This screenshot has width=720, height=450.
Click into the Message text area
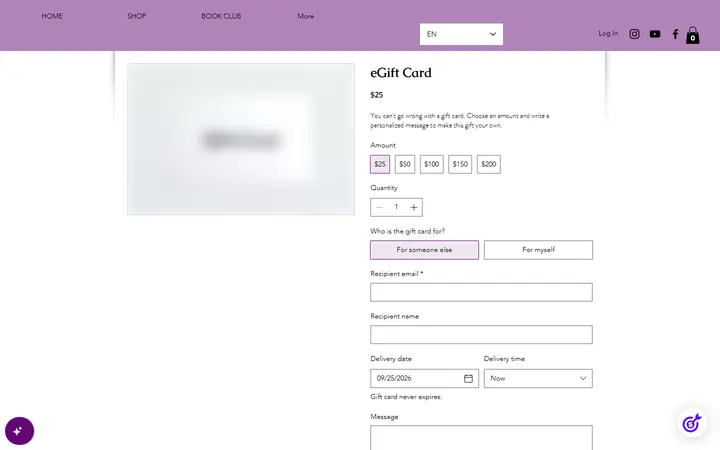[x=481, y=438]
